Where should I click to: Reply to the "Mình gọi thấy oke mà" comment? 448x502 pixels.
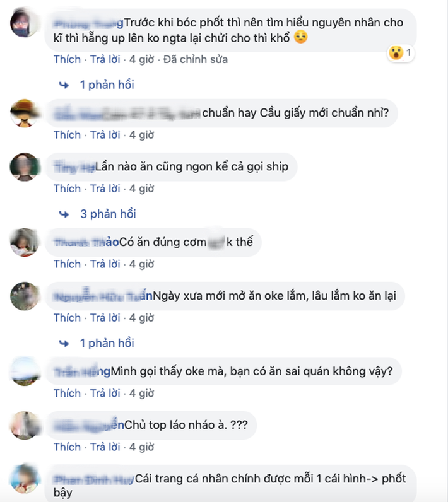105,394
